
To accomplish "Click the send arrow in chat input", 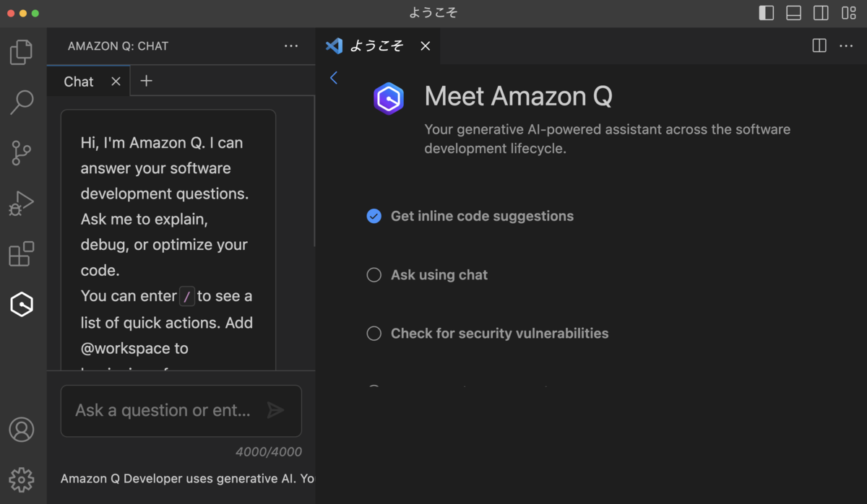I will (x=275, y=410).
